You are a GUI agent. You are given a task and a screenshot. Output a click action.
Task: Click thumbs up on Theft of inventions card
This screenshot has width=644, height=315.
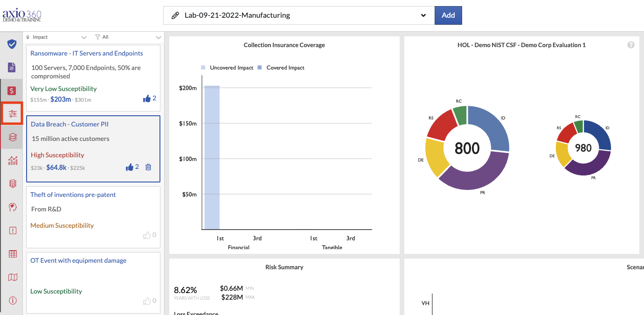tap(147, 235)
